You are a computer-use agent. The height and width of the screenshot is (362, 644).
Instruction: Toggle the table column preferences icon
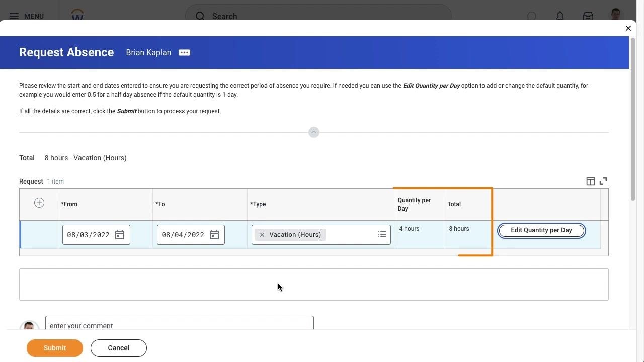(x=591, y=181)
